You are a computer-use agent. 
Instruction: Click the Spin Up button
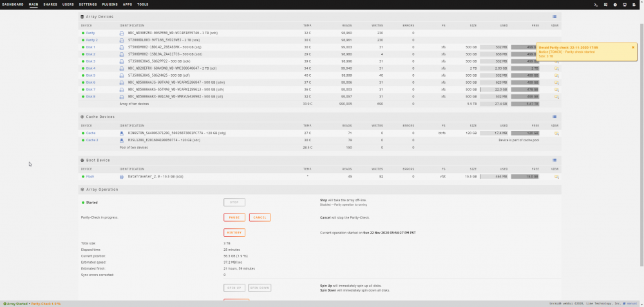(234, 288)
